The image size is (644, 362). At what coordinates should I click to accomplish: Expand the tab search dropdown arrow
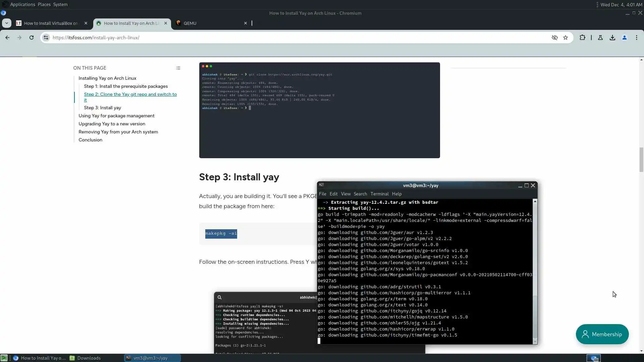[x=7, y=23]
